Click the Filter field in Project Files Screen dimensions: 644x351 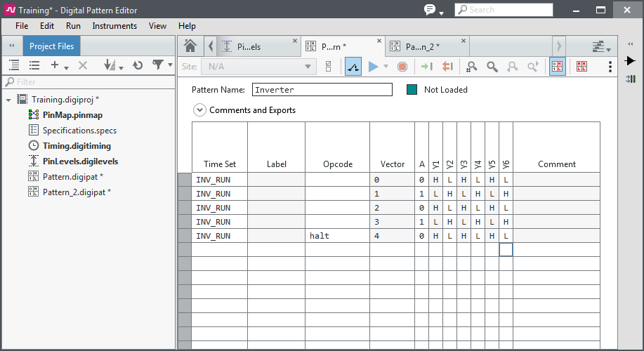coord(88,82)
